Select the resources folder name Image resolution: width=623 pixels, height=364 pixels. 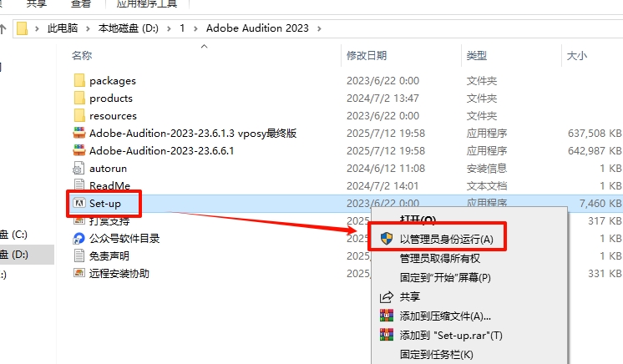(x=113, y=116)
